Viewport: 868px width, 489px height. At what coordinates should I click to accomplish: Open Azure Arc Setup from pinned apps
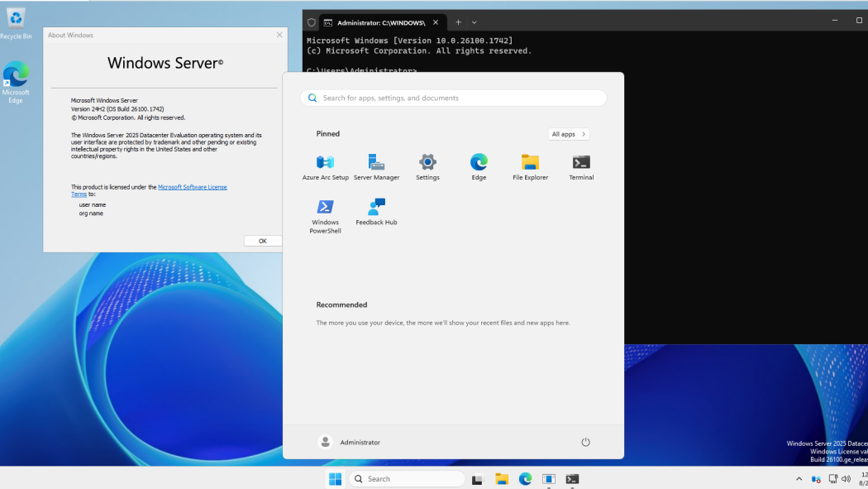326,166
